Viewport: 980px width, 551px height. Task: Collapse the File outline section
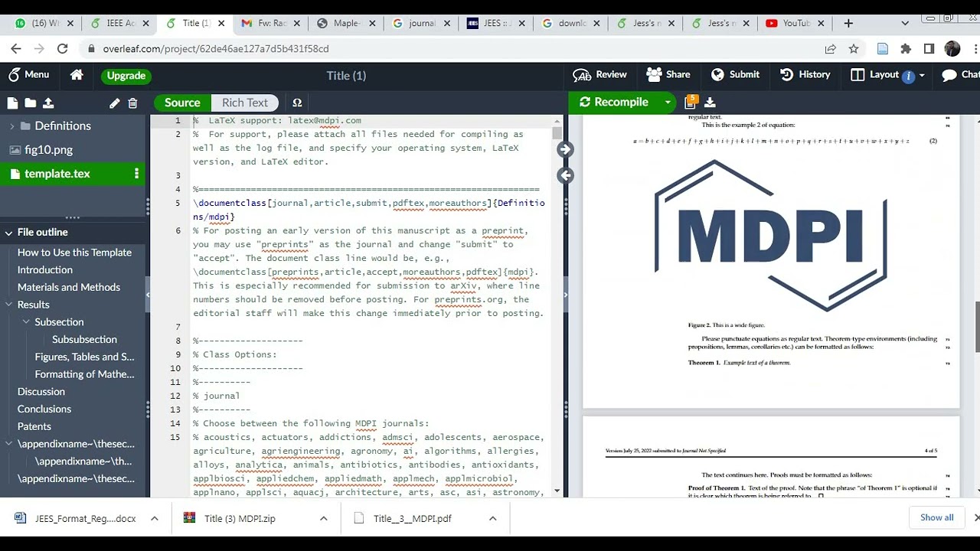pos(8,233)
